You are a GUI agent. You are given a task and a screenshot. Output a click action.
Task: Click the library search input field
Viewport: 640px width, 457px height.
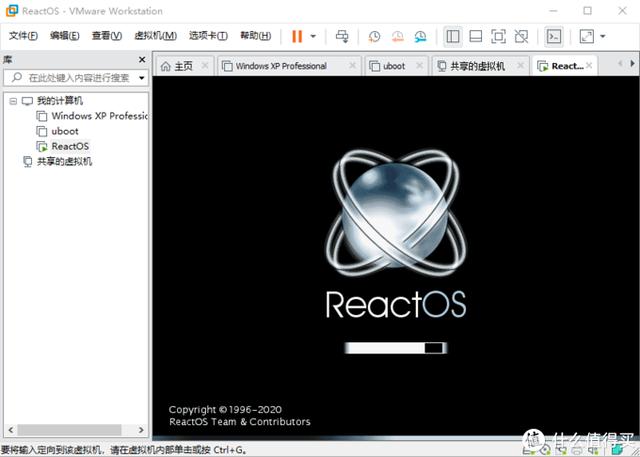tap(76, 78)
